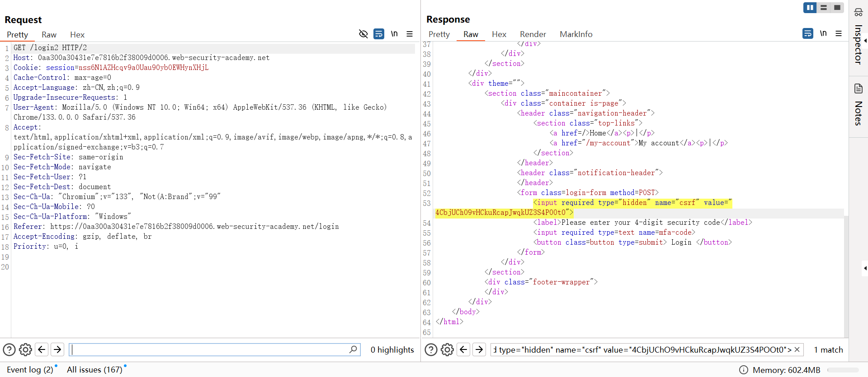868x377 pixels.
Task: Select top-bottom stacked layout icon
Action: pyautogui.click(x=824, y=8)
